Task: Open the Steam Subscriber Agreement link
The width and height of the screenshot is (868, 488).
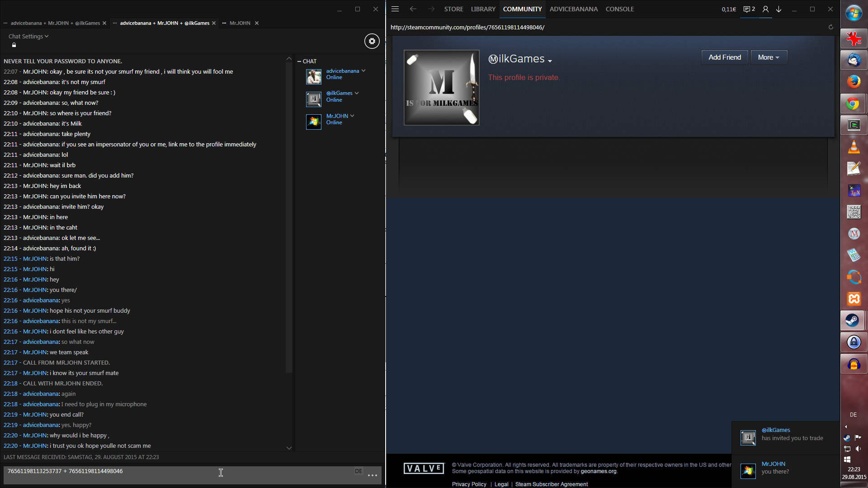Action: 551,484
